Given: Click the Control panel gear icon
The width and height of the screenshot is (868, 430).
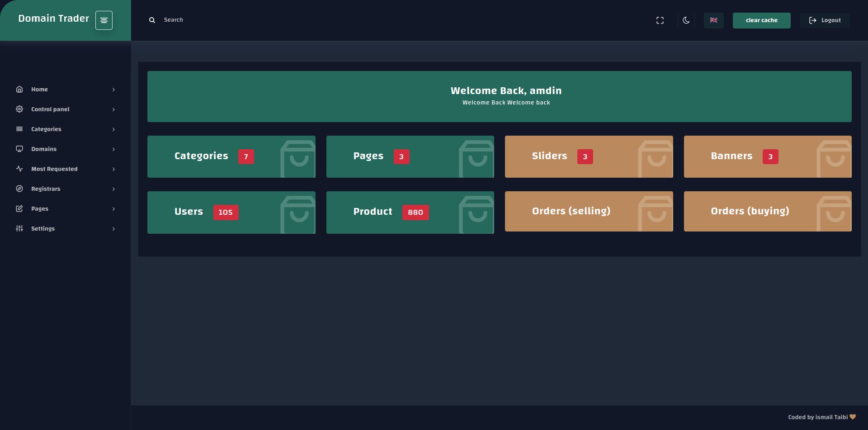Looking at the screenshot, I should (19, 109).
